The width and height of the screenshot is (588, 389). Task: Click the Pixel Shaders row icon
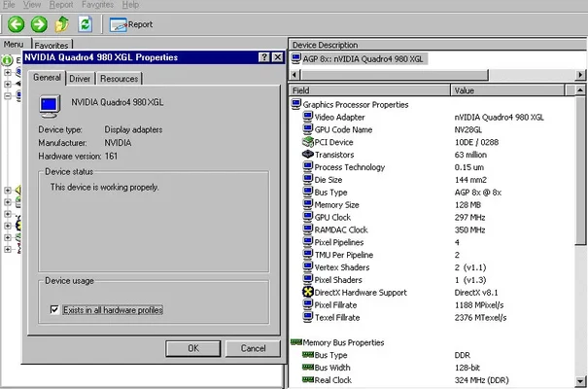308,279
